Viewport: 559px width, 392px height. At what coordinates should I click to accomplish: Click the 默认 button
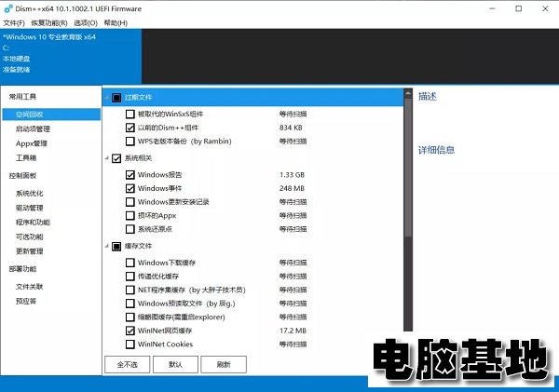pyautogui.click(x=175, y=364)
